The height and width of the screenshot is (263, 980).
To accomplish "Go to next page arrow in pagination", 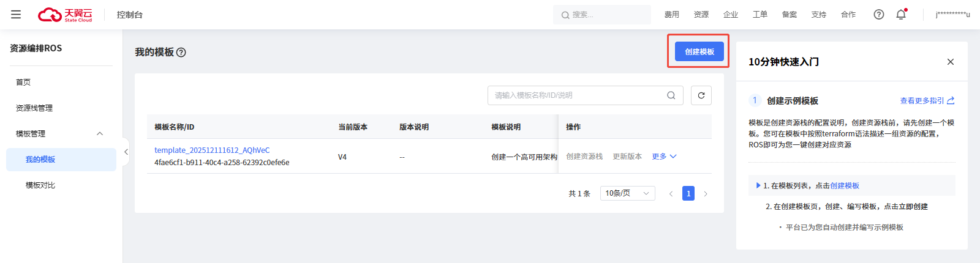I will (706, 194).
